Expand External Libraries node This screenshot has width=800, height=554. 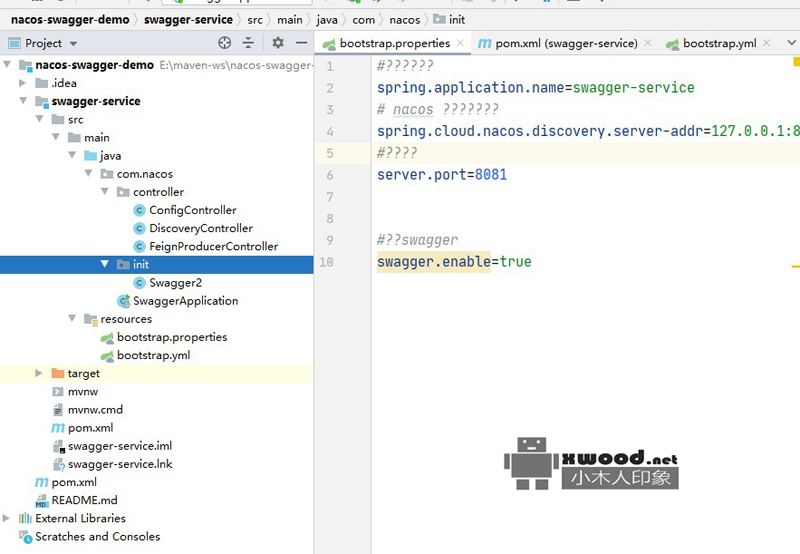coord(6,518)
